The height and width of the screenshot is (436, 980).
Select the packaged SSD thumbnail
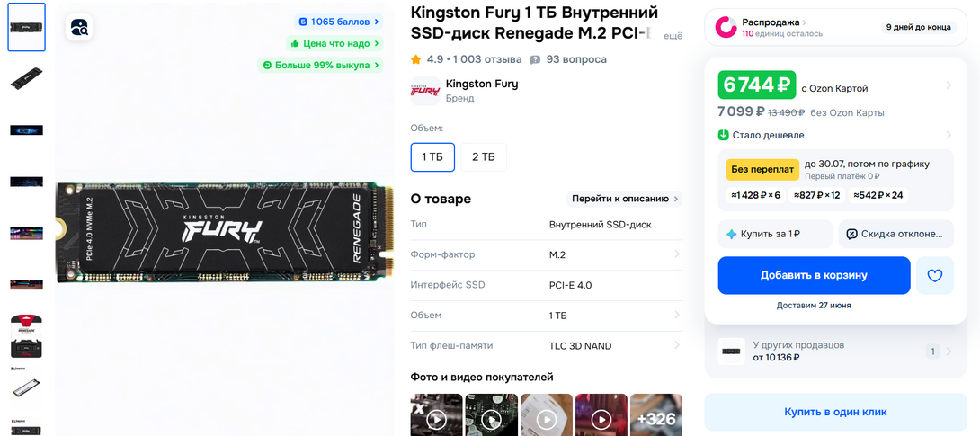(x=26, y=336)
